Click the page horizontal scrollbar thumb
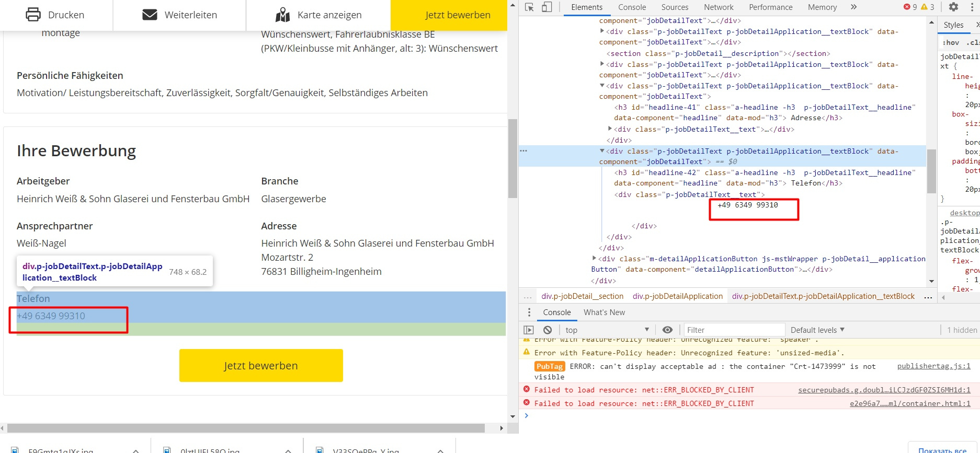The image size is (980, 453). (x=246, y=428)
